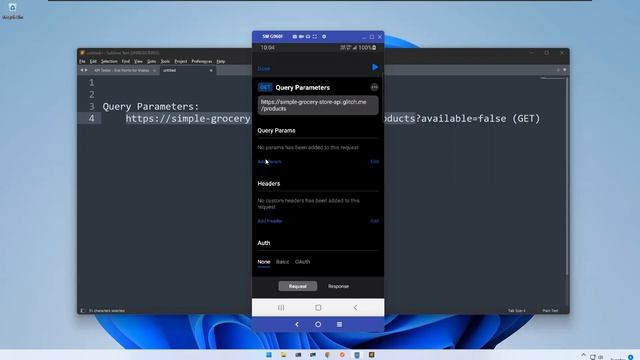Click the screenshot icon in mirror title bar
Image resolution: width=640 pixels, height=360 pixels.
click(x=295, y=37)
